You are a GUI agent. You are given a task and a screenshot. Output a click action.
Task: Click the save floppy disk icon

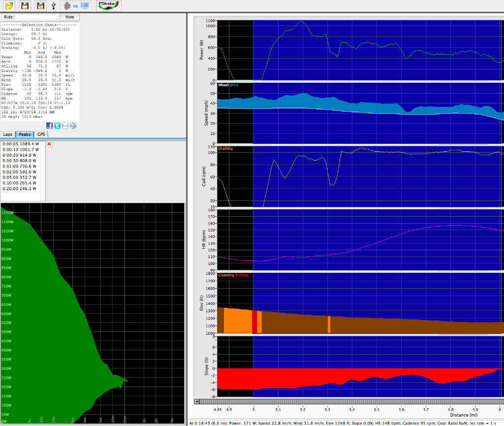25,6
